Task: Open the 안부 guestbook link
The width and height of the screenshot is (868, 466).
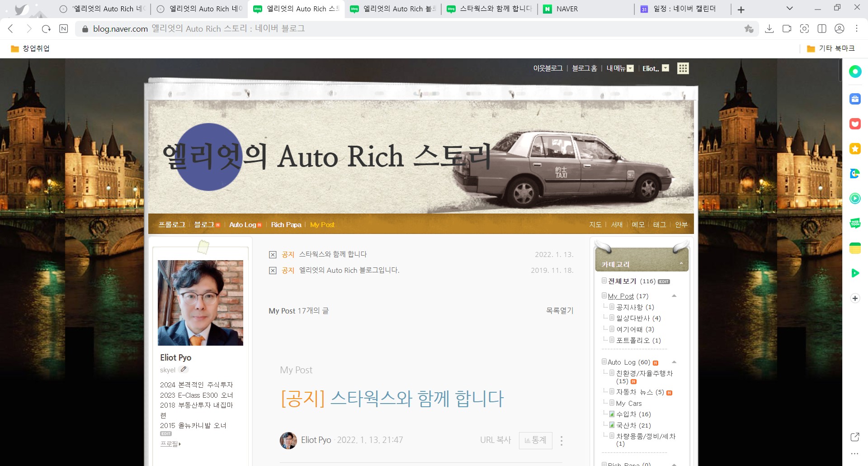Action: [x=681, y=224]
